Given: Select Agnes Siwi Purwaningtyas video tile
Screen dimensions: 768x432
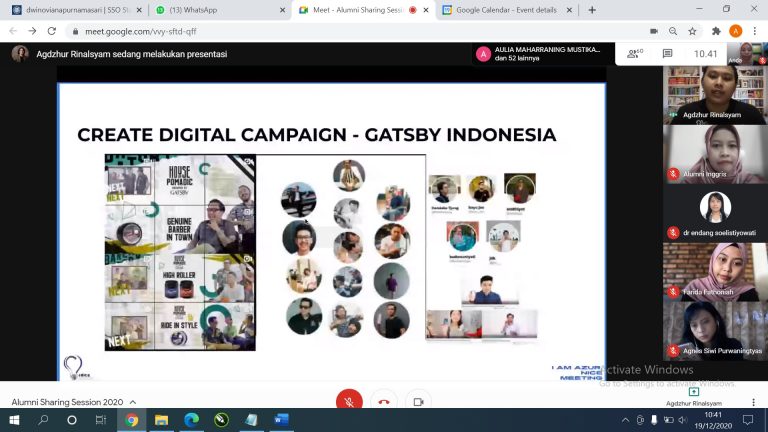Looking at the screenshot, I should tap(715, 331).
